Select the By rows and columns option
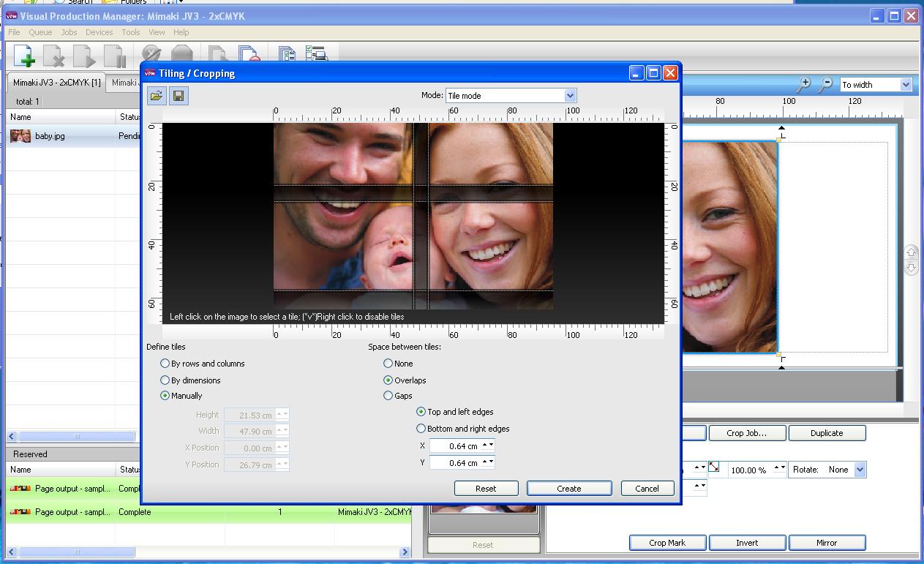 pos(165,364)
